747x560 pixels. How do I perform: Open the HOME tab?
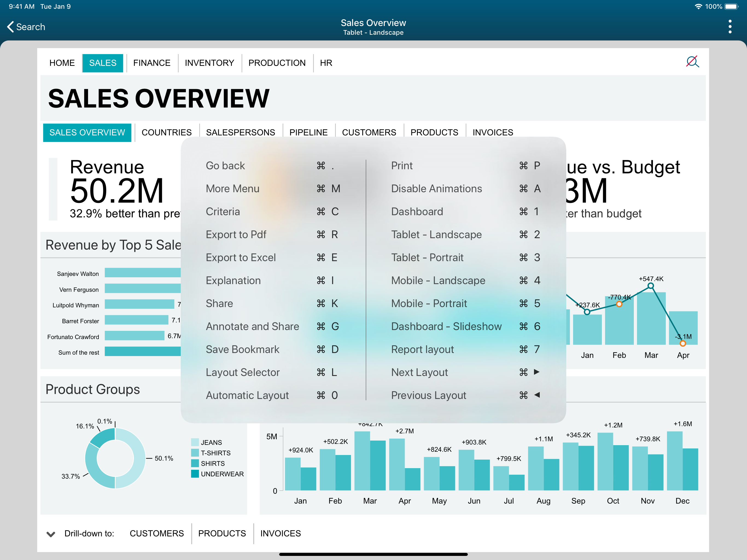coord(62,63)
